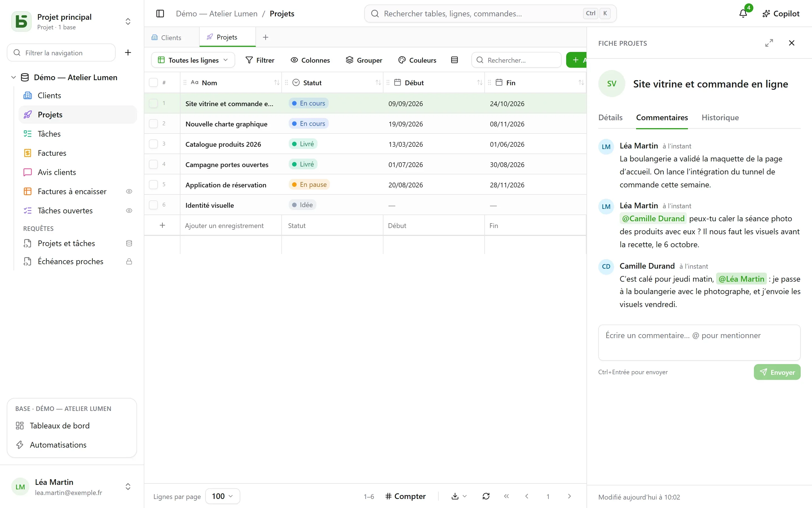The image size is (812, 508).
Task: Click the Filtrer button
Action: point(260,60)
